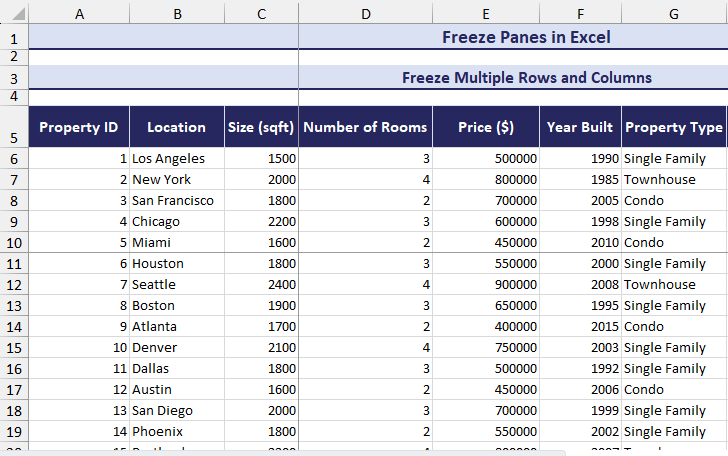Click the Select All corner box
Viewport: 728px width, 456px height.
[14, 13]
